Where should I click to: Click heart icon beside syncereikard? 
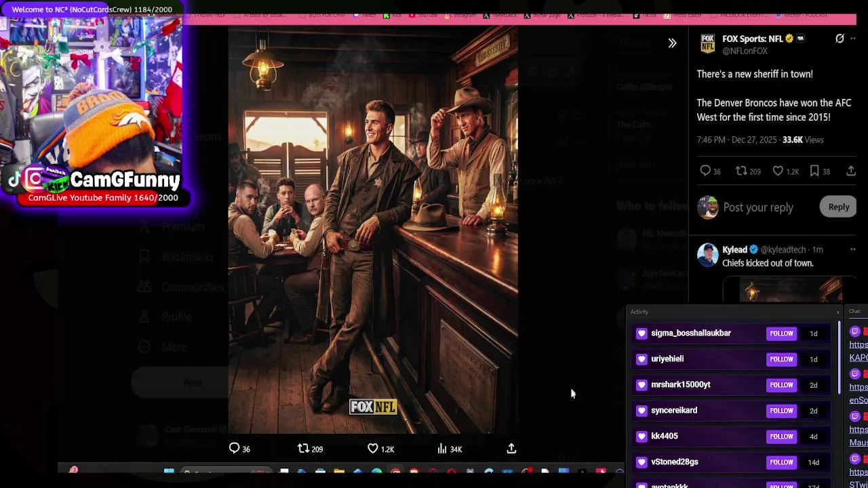pyautogui.click(x=642, y=410)
